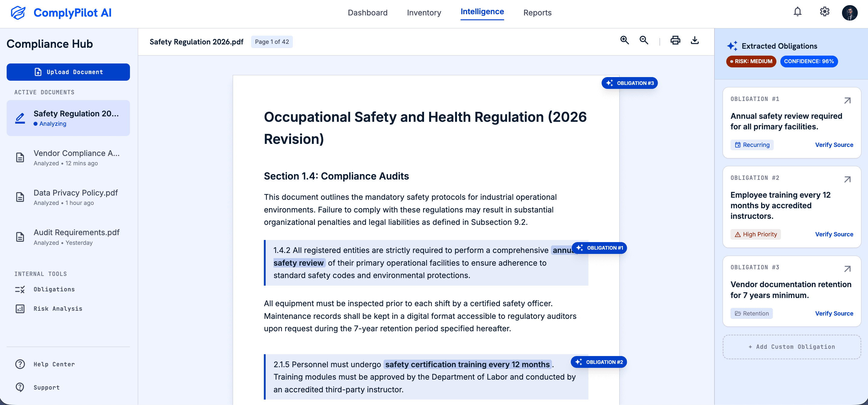
Task: Open Data Privacy Policy.pdf
Action: point(68,197)
